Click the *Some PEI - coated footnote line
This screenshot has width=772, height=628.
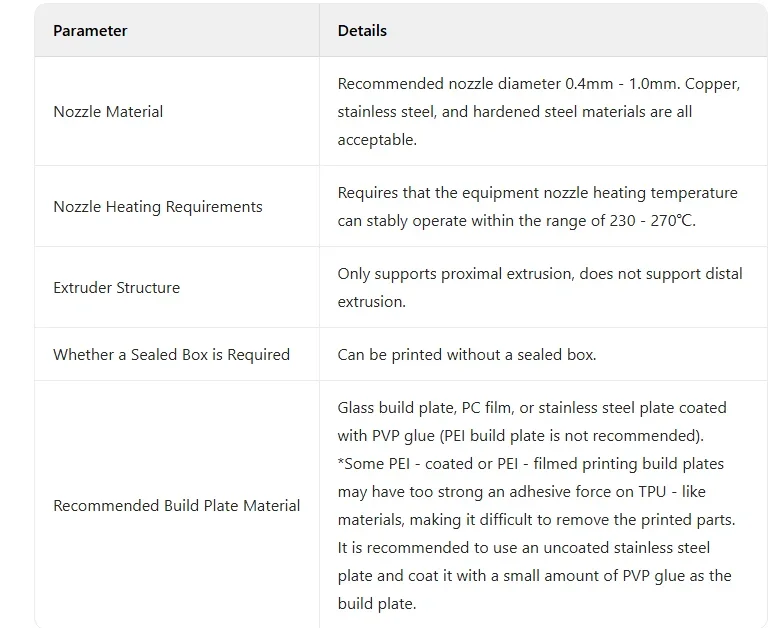point(530,464)
